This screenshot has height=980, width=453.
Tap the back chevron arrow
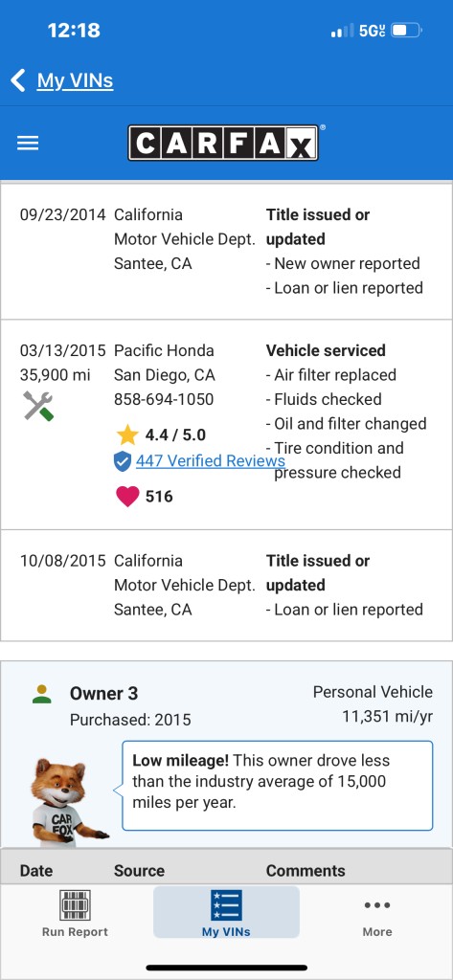click(18, 80)
